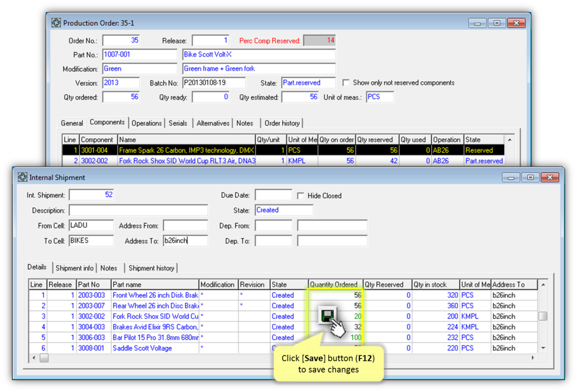Show the Order history tab
The width and height of the screenshot is (577, 392).
click(282, 123)
